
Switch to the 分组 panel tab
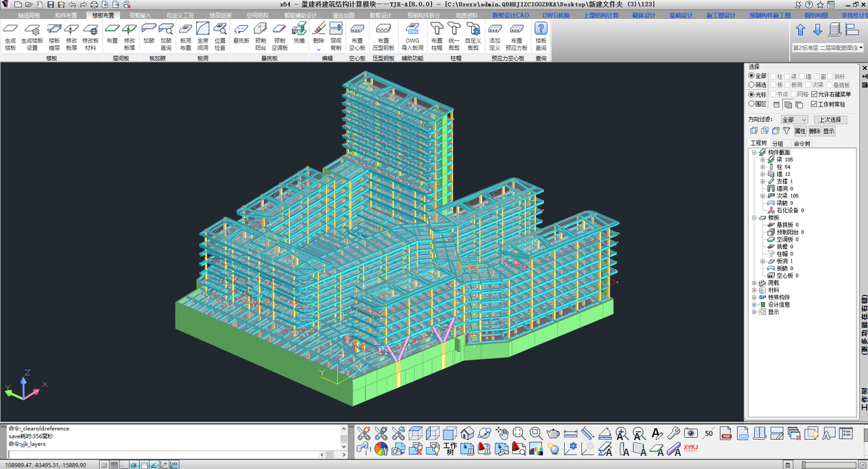pos(777,144)
